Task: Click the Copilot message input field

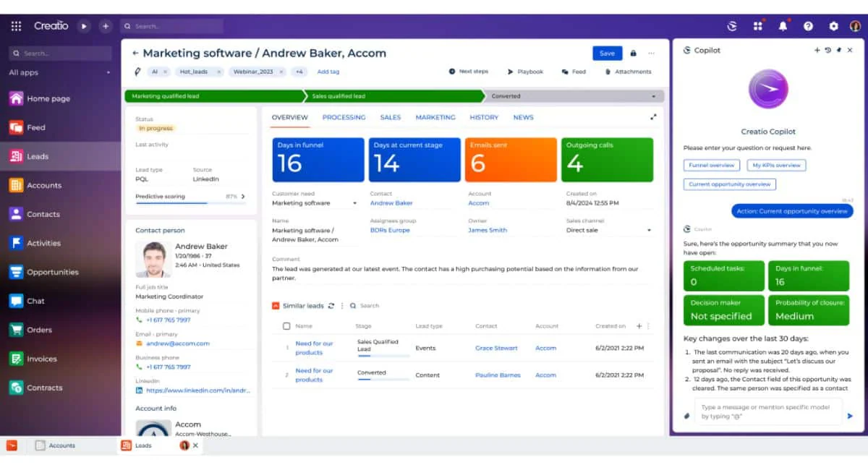Action: point(768,411)
